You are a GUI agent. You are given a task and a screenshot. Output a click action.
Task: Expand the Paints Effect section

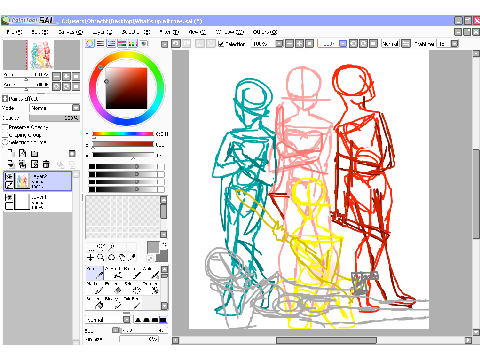pos(5,99)
